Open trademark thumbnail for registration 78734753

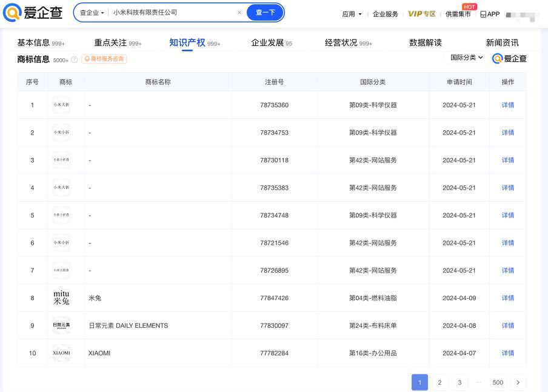61,133
